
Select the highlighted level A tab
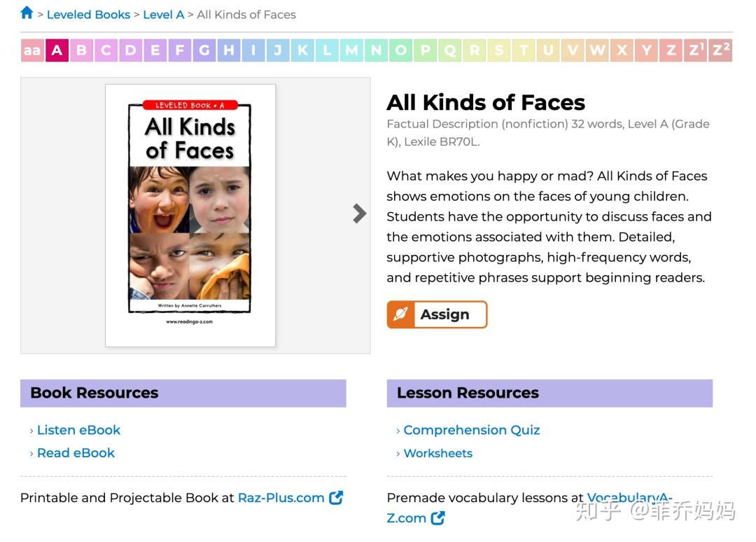click(x=57, y=50)
